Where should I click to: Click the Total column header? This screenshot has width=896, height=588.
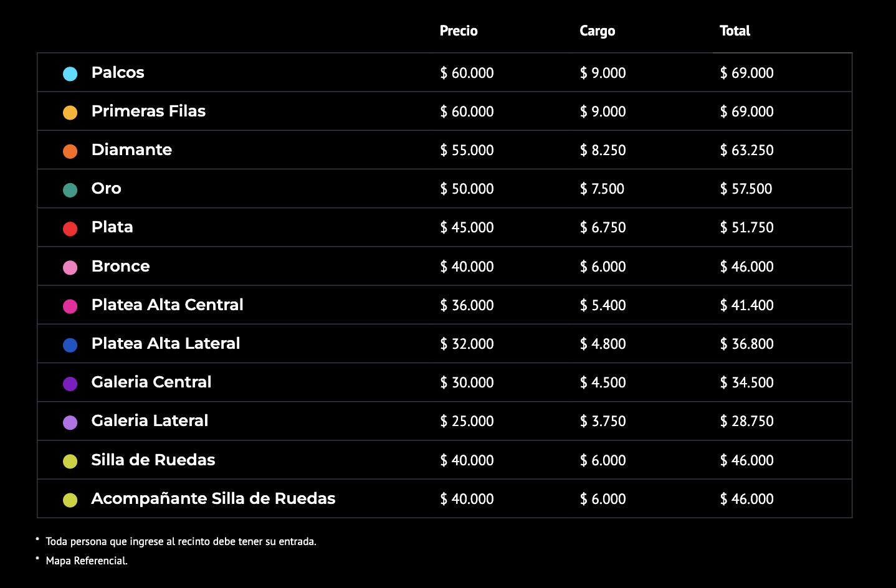coord(735,31)
